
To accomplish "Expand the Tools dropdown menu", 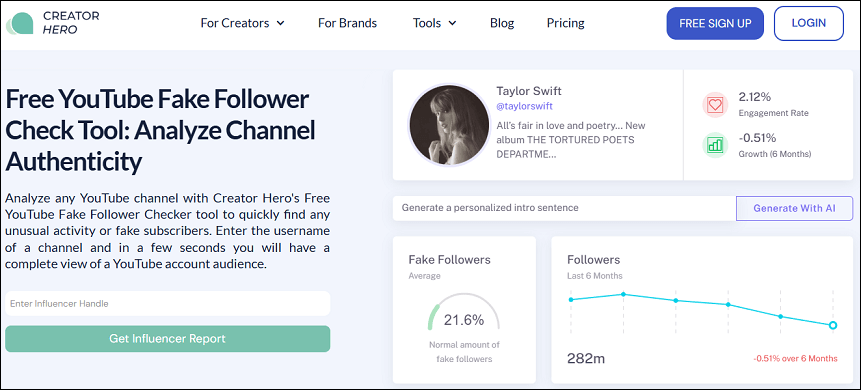I will (434, 23).
